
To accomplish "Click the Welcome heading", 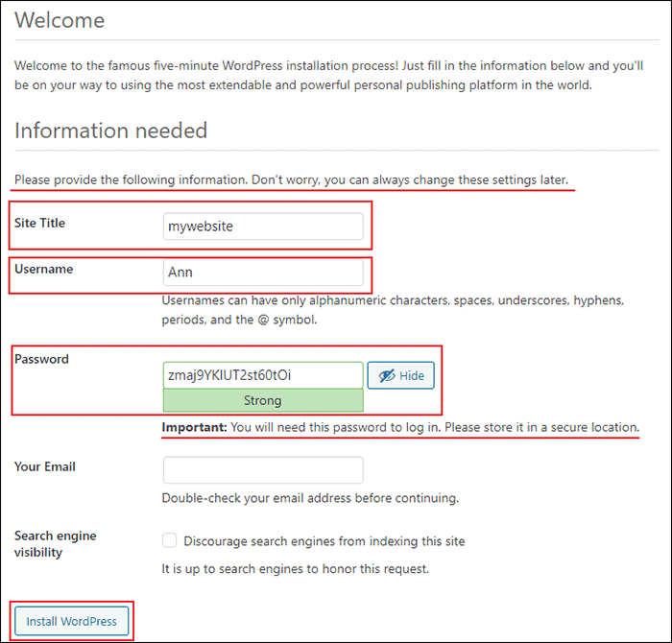I will click(x=60, y=20).
